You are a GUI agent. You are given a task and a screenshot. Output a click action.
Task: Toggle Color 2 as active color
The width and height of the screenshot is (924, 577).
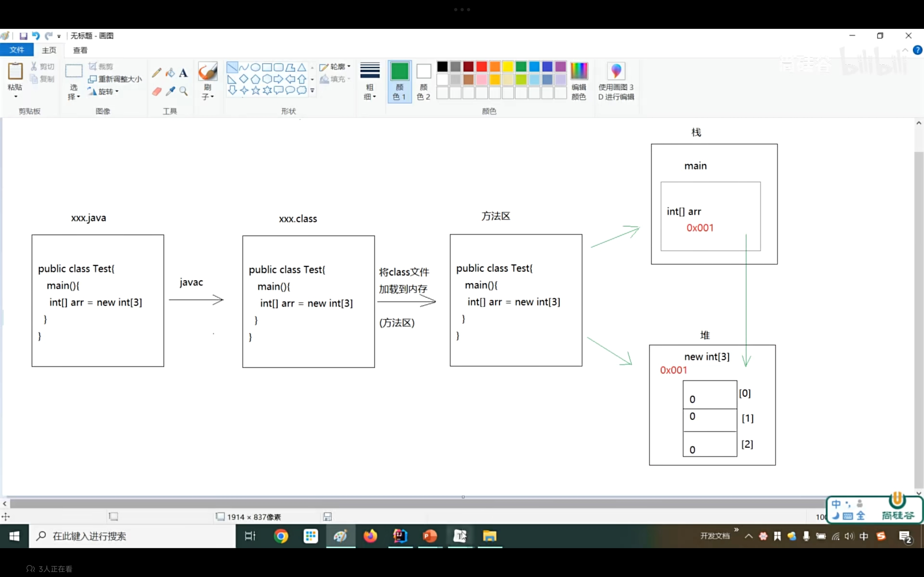click(x=424, y=81)
